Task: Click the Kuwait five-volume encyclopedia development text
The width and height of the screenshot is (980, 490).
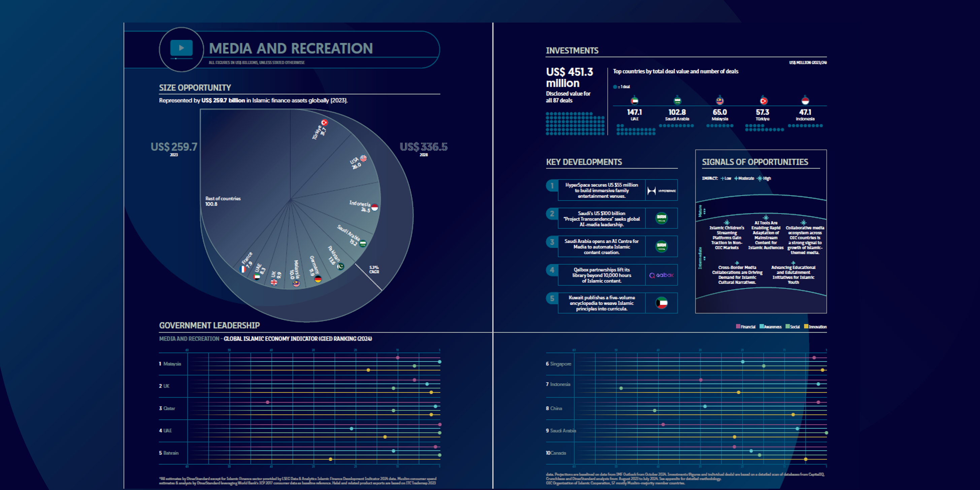Action: (x=601, y=303)
